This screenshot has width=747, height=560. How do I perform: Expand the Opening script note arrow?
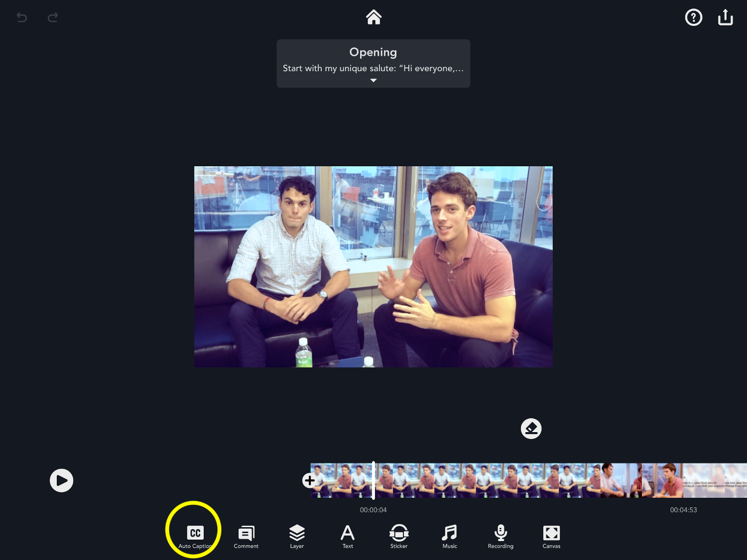pyautogui.click(x=373, y=81)
